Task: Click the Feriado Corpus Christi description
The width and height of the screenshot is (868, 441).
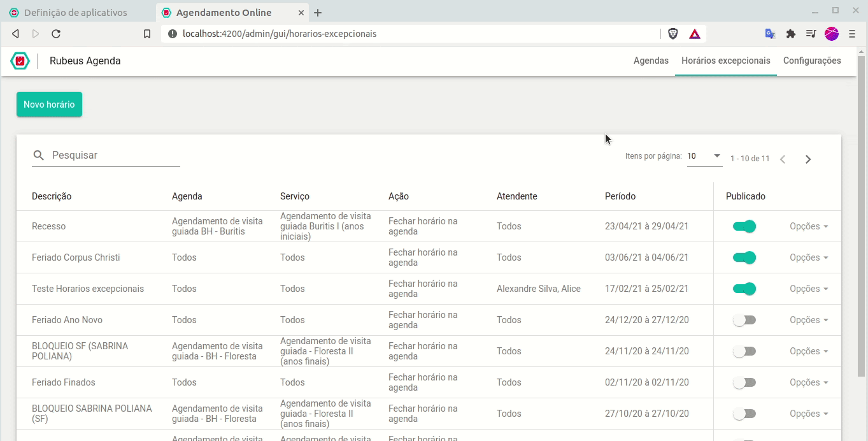Action: click(x=76, y=257)
